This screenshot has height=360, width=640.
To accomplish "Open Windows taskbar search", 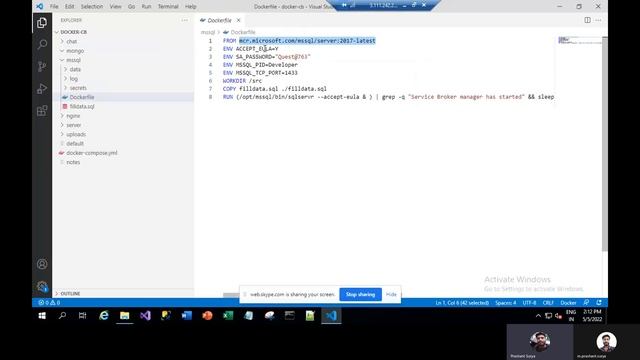I will (x=62, y=316).
